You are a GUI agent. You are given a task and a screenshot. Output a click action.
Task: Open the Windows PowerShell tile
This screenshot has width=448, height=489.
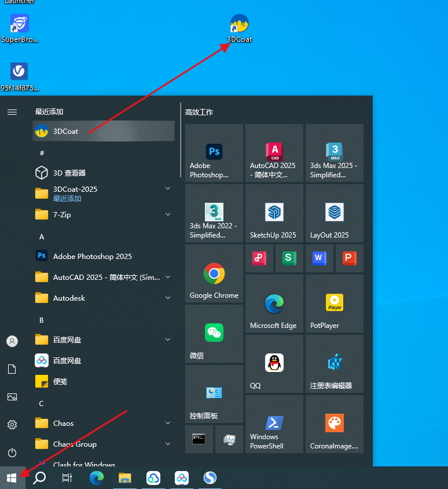pyautogui.click(x=274, y=424)
